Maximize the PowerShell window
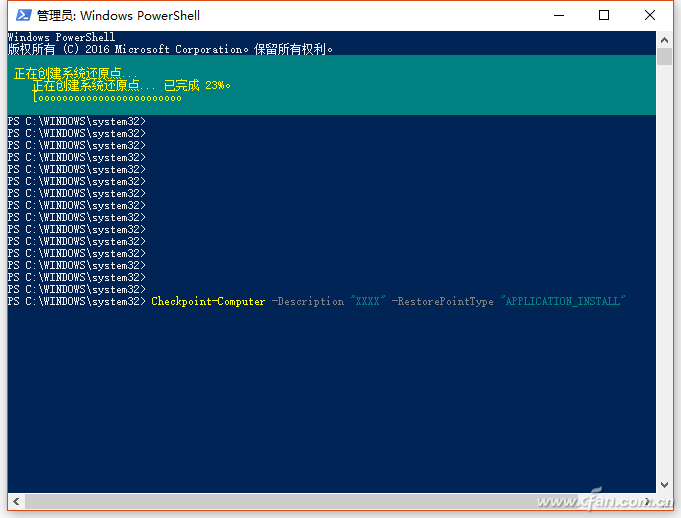This screenshot has height=518, width=681. [x=604, y=16]
